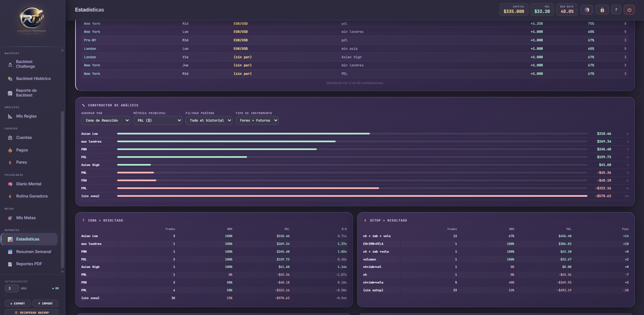This screenshot has width=644, height=315.
Task: Click the pin icon beside Zona × Resultado
Action: pyautogui.click(x=84, y=220)
